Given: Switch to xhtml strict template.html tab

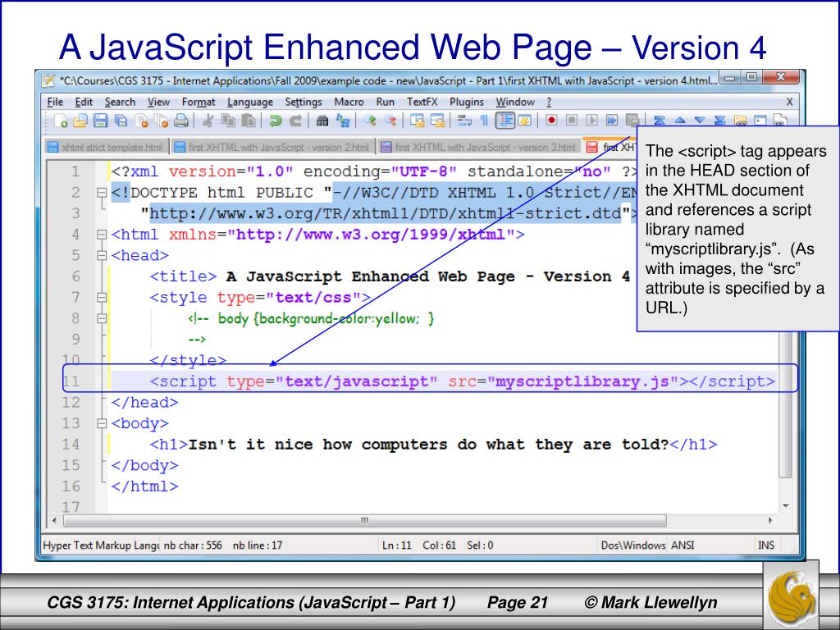Looking at the screenshot, I should [106, 147].
